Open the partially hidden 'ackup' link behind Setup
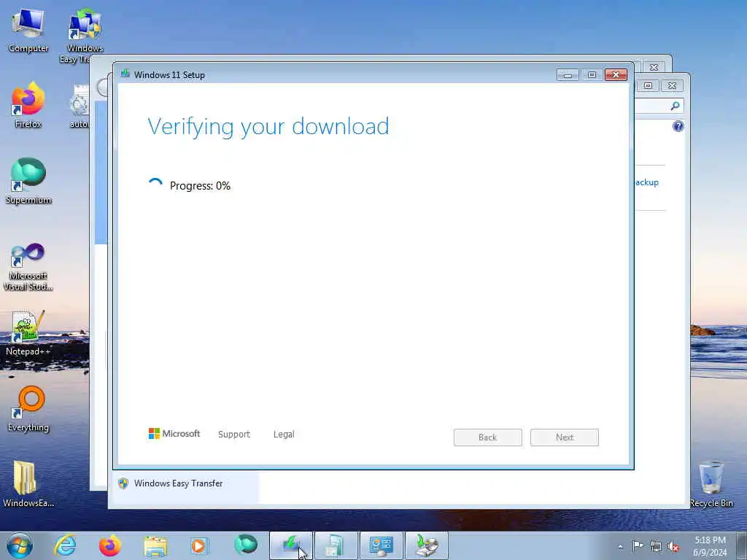Image resolution: width=747 pixels, height=560 pixels. tap(647, 182)
